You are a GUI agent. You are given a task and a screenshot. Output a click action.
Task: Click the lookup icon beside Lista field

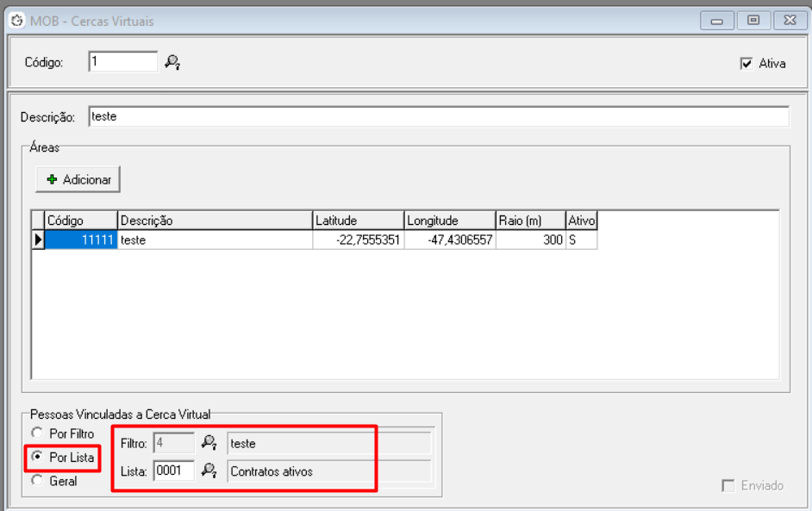click(x=209, y=470)
